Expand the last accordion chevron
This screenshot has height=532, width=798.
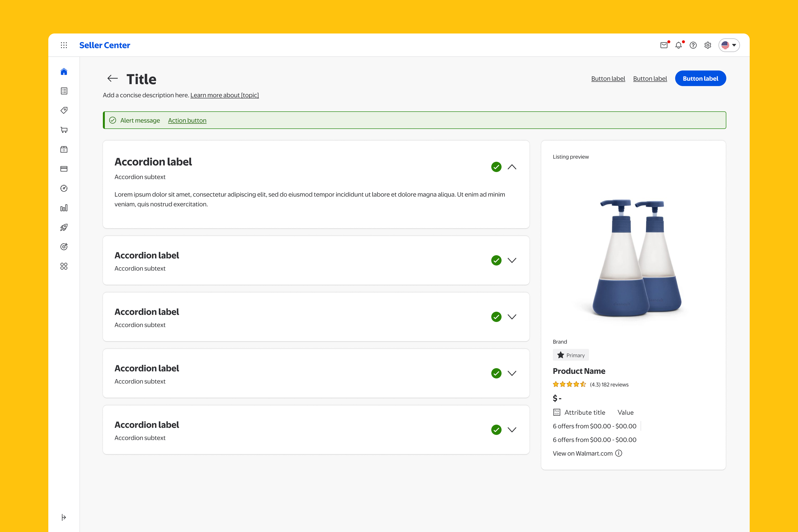coord(512,430)
